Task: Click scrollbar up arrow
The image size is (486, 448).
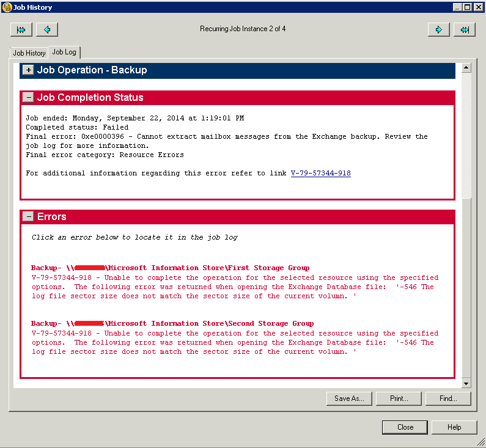Action: click(x=466, y=68)
